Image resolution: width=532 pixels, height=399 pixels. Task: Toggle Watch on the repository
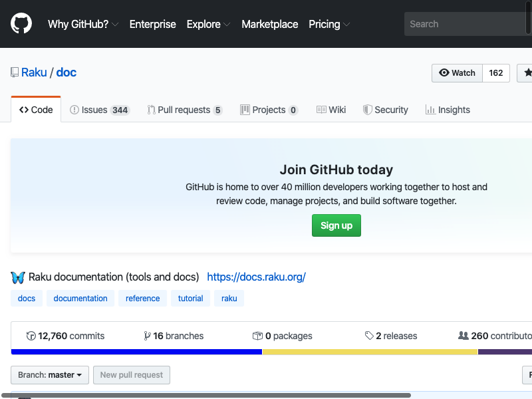point(458,73)
